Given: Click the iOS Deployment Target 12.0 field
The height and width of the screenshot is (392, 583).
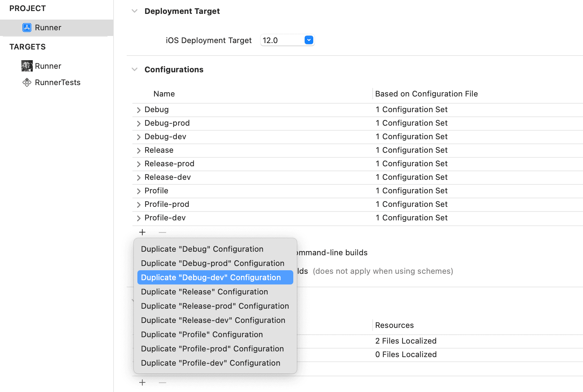Looking at the screenshot, I should (x=287, y=40).
